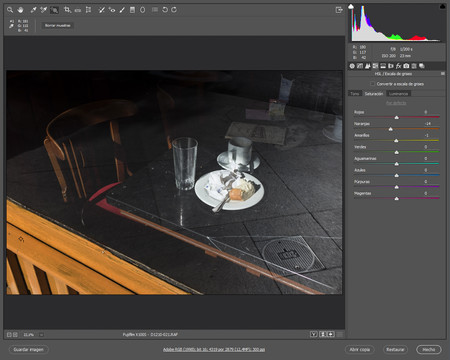
Task: Toggle before/after view Y button
Action: (x=313, y=334)
